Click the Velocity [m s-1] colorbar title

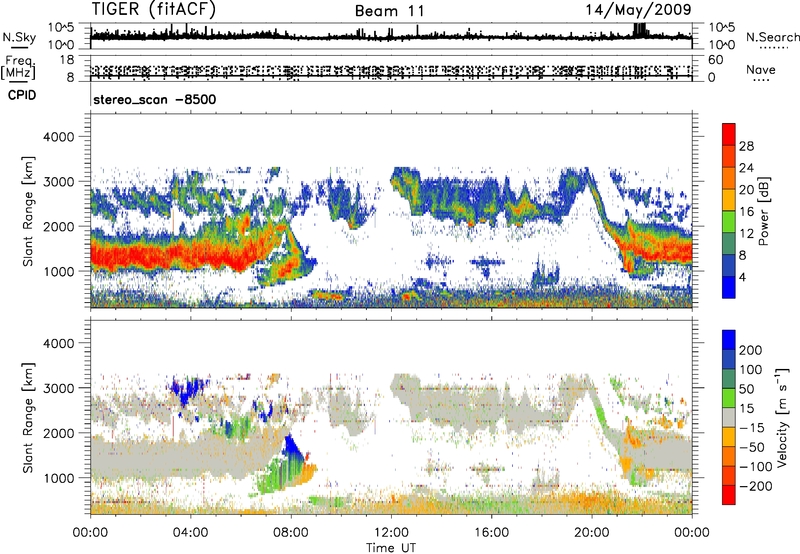tap(782, 417)
